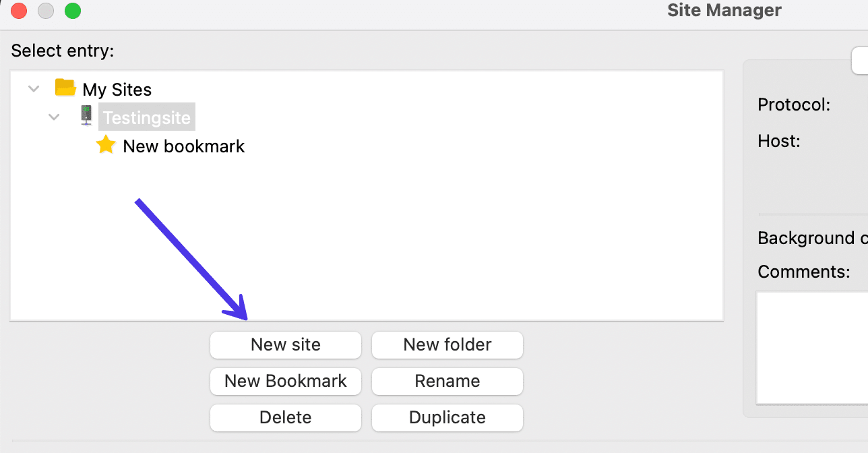
Task: Select the Testingsite entry name
Action: click(147, 118)
